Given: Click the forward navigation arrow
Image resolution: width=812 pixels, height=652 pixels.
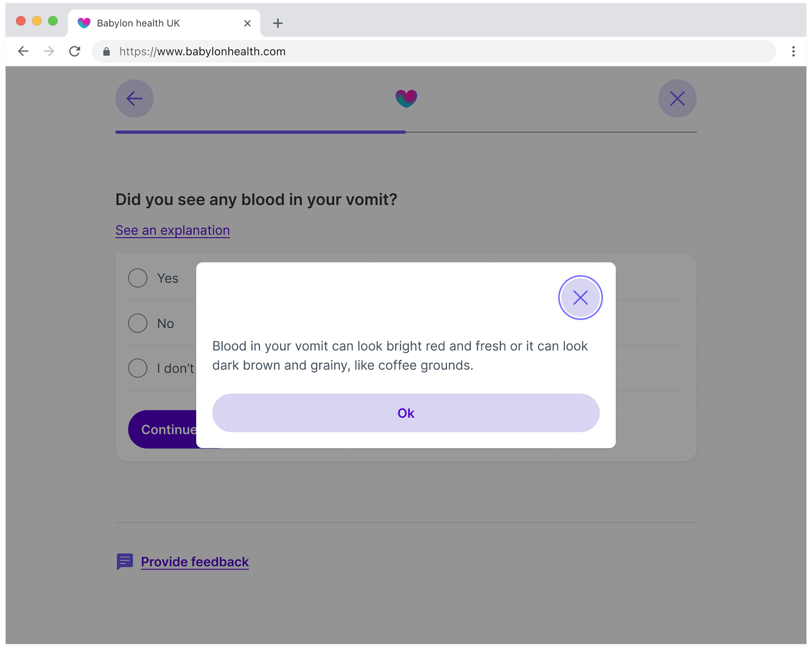Looking at the screenshot, I should click(49, 51).
